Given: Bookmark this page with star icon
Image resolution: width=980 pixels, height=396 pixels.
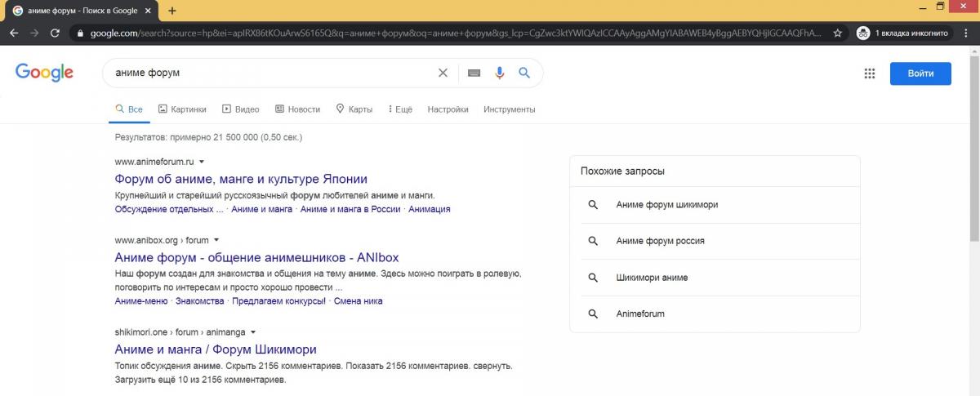Looking at the screenshot, I should 838,33.
